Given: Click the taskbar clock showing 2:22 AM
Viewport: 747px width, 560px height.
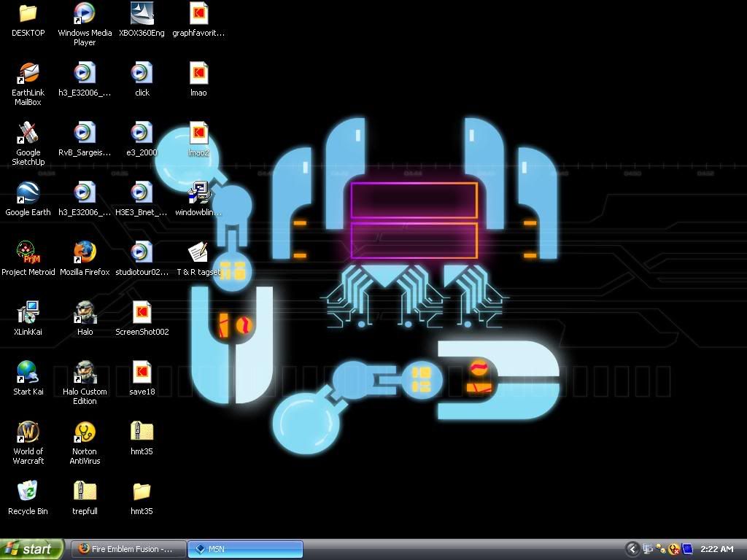Looking at the screenshot, I should [x=716, y=549].
